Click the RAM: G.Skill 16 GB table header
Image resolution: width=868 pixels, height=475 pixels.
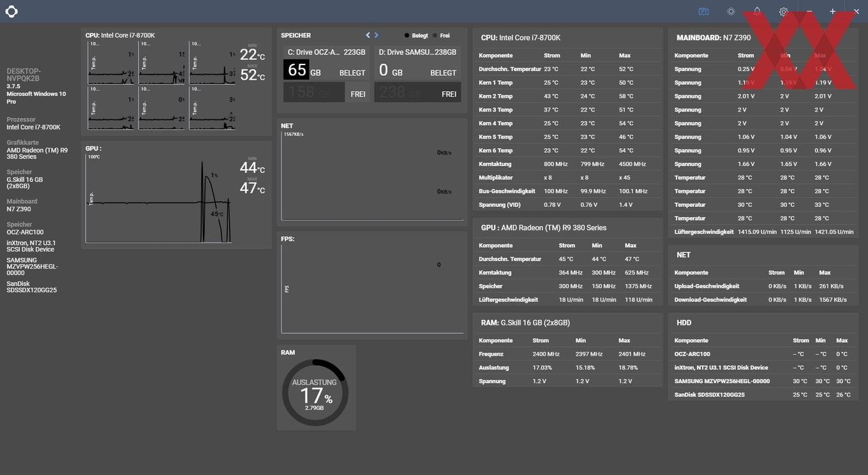(525, 323)
